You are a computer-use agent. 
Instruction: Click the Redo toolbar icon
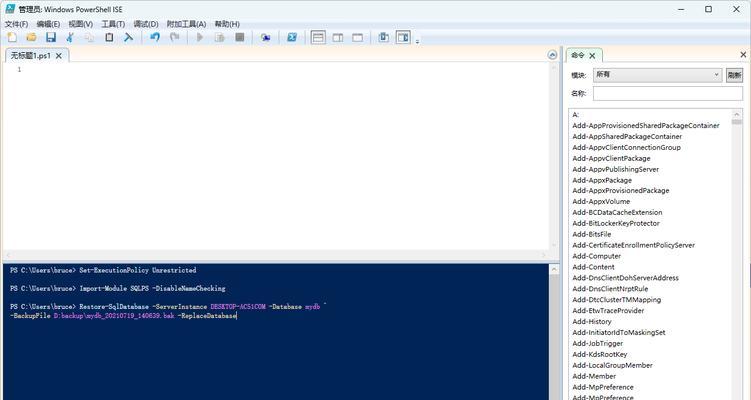(175, 37)
